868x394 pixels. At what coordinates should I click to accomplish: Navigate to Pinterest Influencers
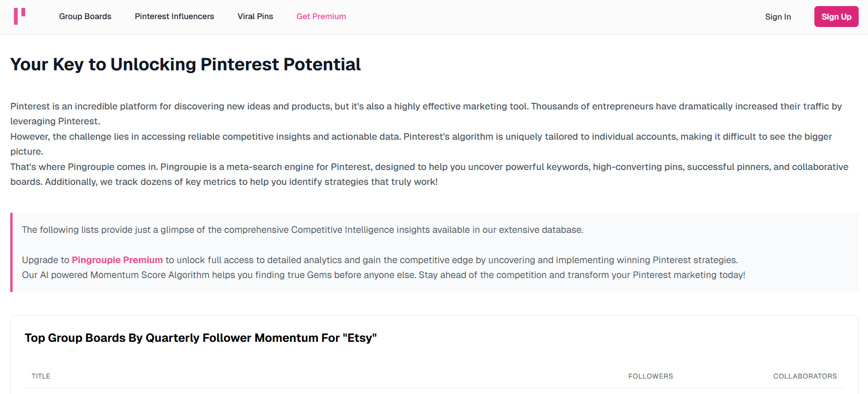(x=174, y=16)
